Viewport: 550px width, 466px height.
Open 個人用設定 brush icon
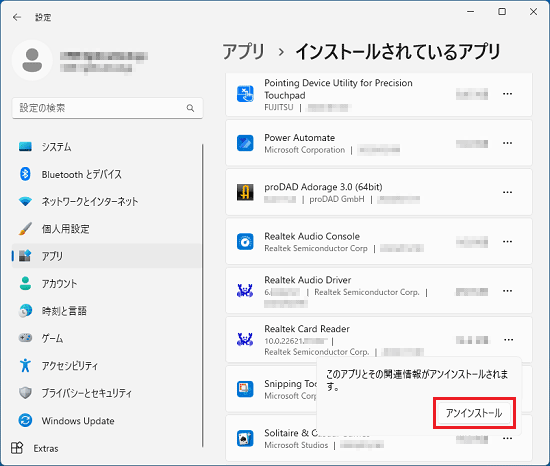coord(25,229)
